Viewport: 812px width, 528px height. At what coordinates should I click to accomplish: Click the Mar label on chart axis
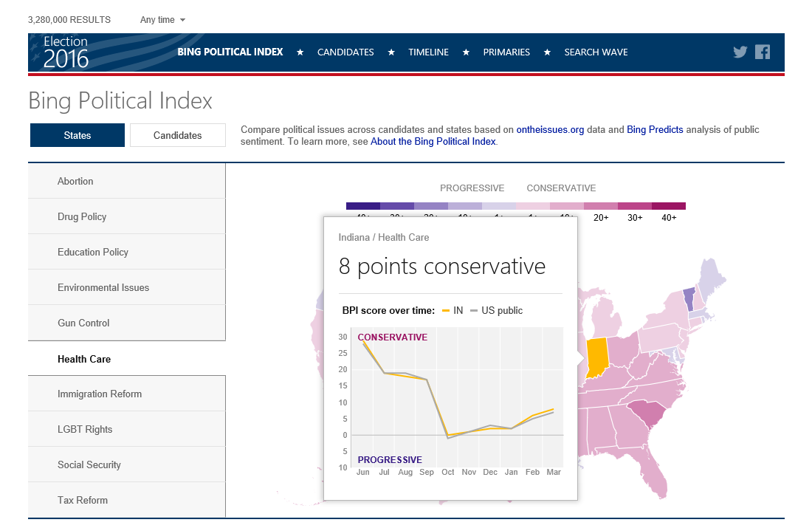[x=554, y=472]
